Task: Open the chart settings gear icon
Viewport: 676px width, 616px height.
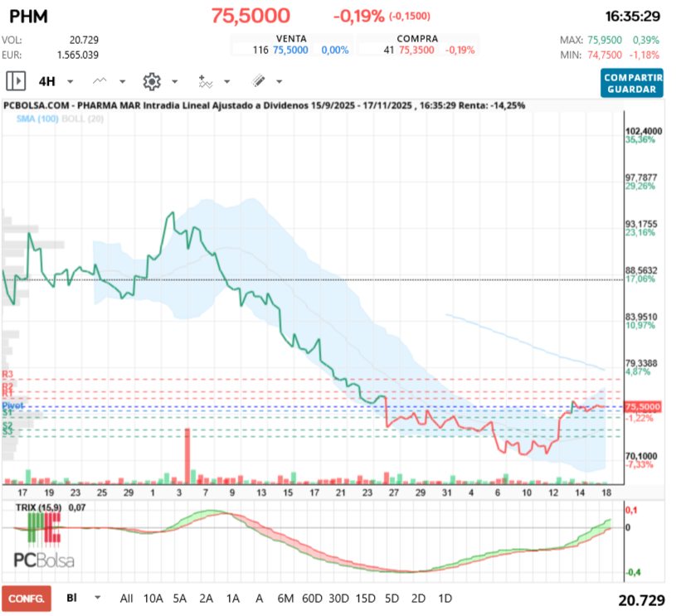Action: tap(151, 81)
